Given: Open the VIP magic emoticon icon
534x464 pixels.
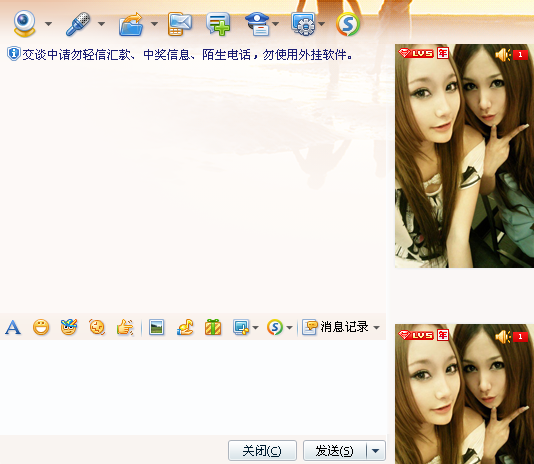Looking at the screenshot, I should [69, 327].
